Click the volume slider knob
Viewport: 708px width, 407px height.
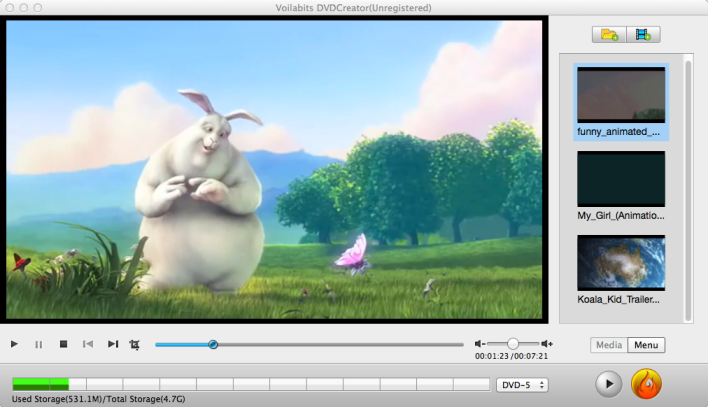[x=512, y=344]
